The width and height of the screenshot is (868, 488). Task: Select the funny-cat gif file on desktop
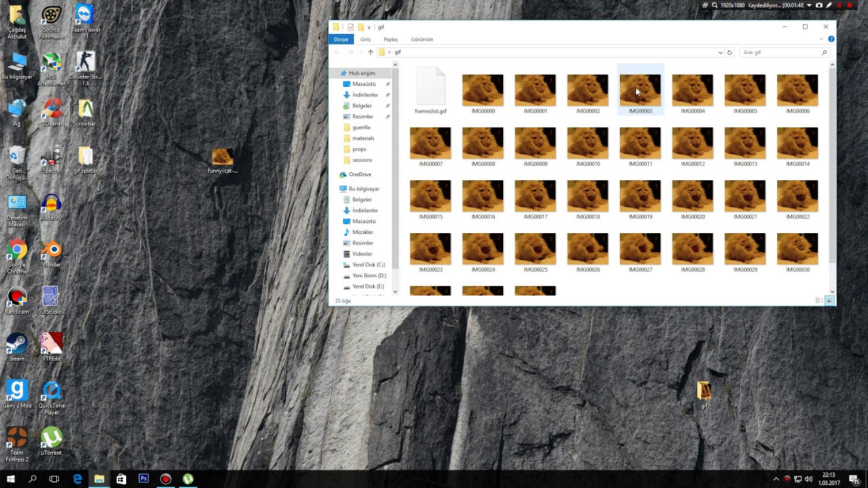[x=222, y=161]
